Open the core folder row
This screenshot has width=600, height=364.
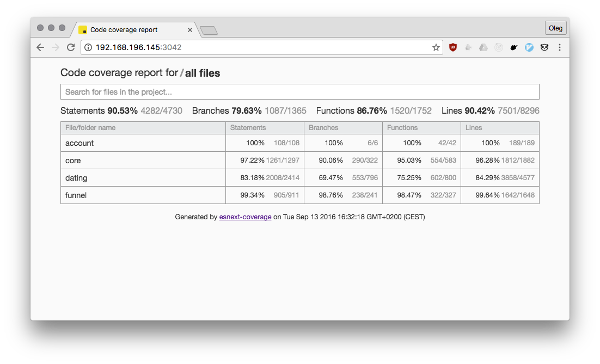click(299, 161)
